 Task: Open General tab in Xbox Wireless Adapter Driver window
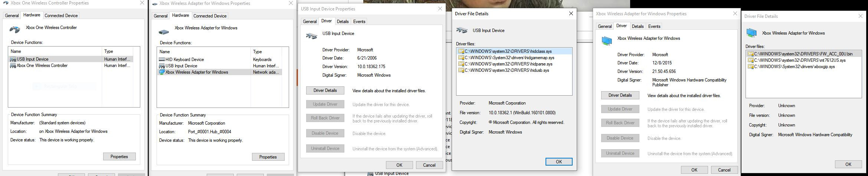point(605,26)
